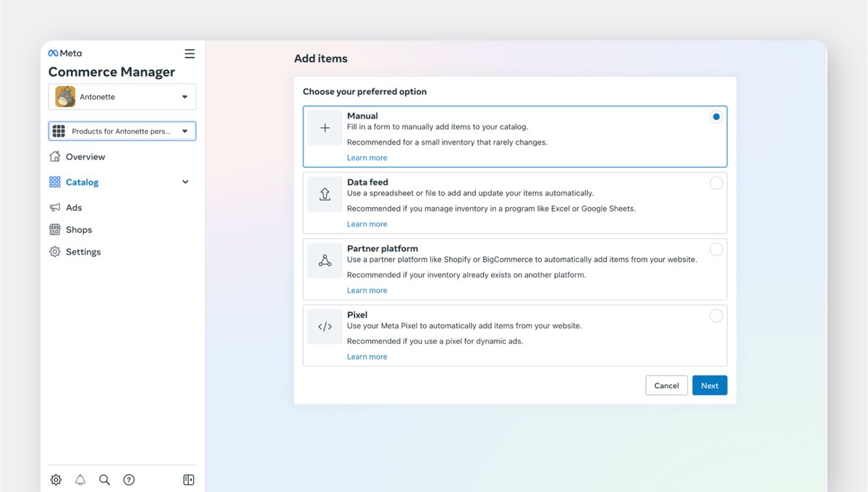Choose the Pixel option
Viewport: 868px width, 492px height.
(x=716, y=315)
